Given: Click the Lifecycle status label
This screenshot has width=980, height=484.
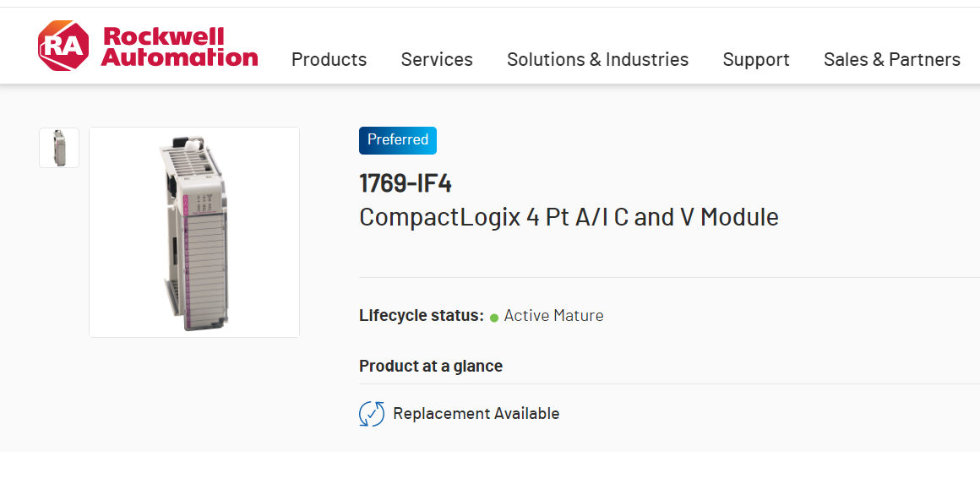Looking at the screenshot, I should click(421, 316).
